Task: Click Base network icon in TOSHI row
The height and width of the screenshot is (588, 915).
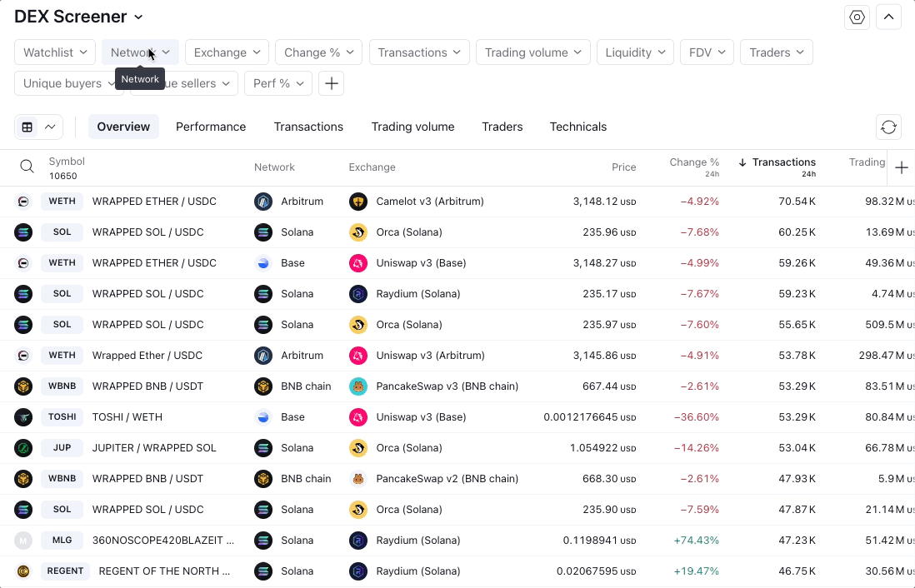Action: [263, 417]
